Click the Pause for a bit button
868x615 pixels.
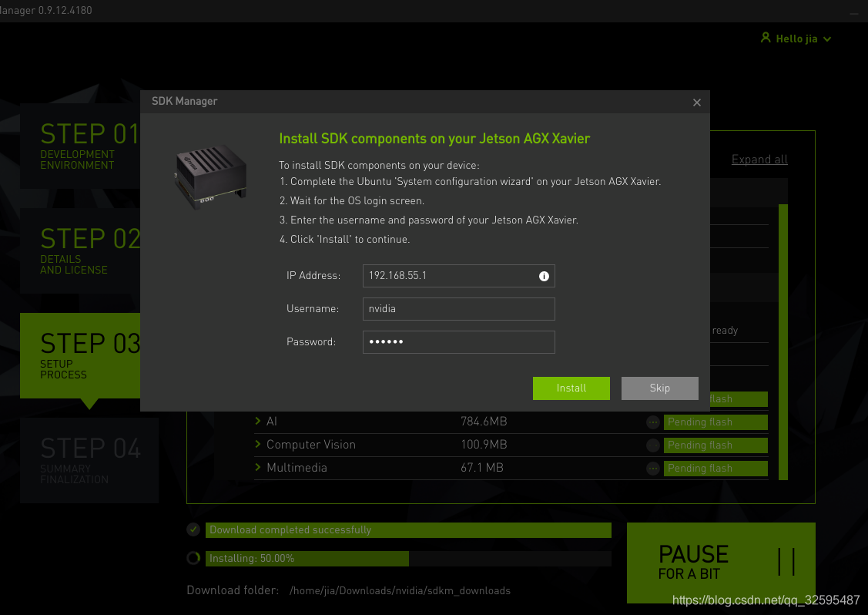[x=721, y=563]
